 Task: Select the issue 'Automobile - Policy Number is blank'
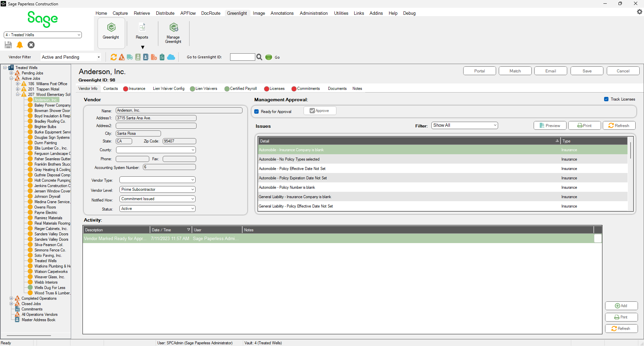(442, 187)
